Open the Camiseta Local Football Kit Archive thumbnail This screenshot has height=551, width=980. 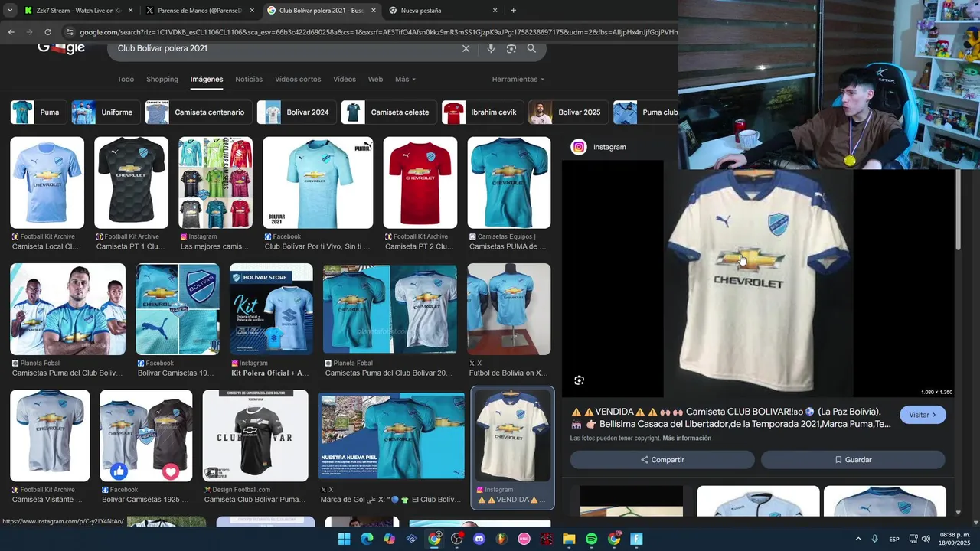click(47, 183)
